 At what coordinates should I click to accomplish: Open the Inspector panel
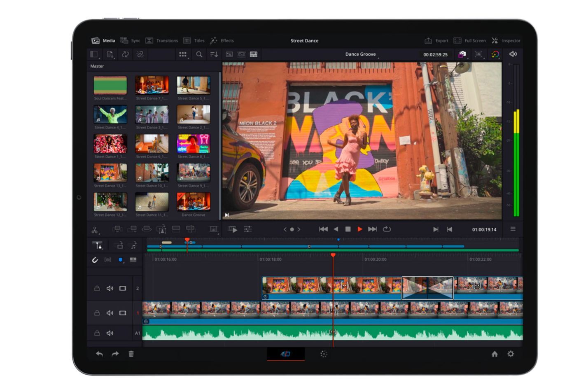pyautogui.click(x=506, y=41)
